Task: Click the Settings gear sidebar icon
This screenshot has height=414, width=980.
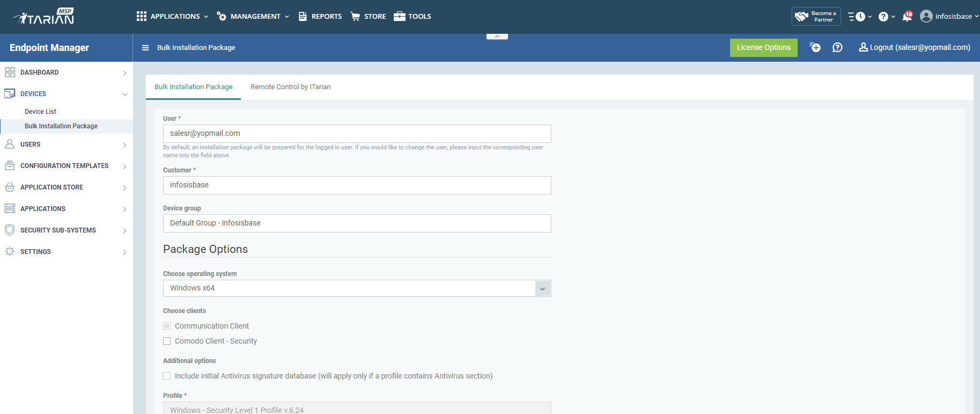Action: [10, 251]
